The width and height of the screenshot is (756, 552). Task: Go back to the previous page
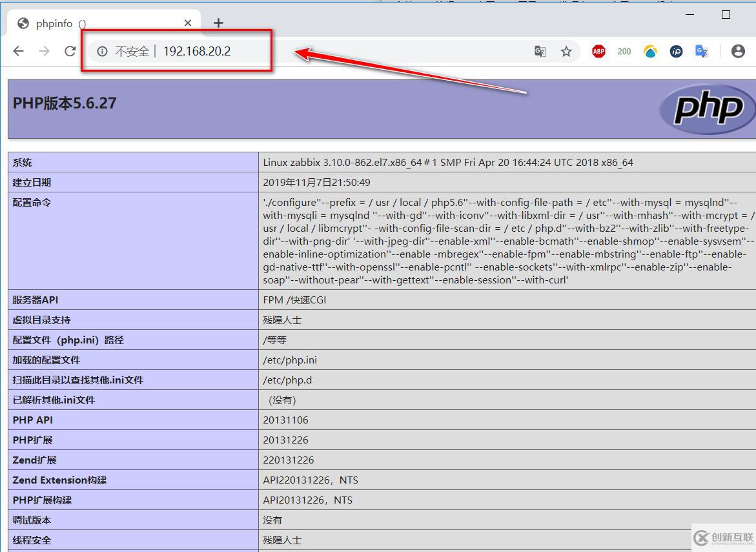pyautogui.click(x=18, y=51)
